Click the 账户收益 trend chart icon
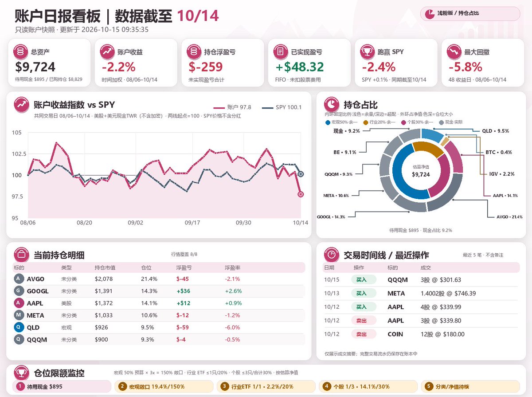 pyautogui.click(x=108, y=51)
